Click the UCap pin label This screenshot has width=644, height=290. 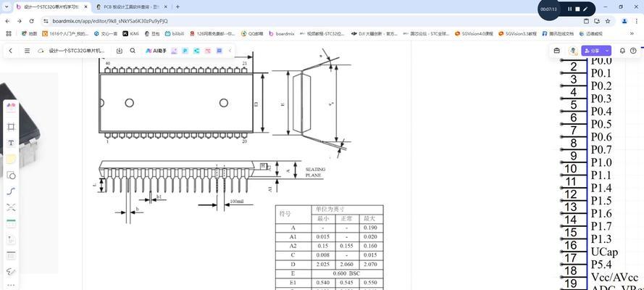click(x=604, y=252)
